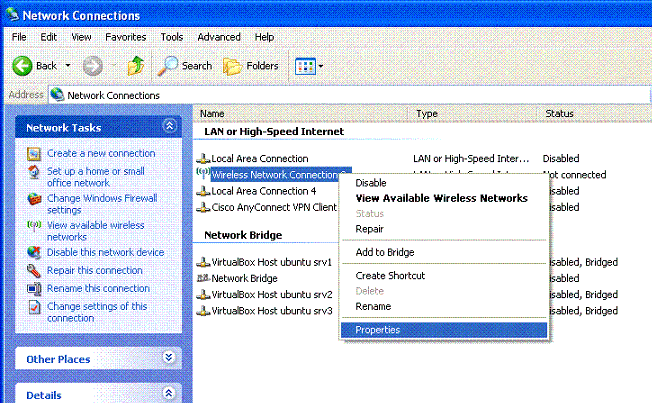Click the Wireless Network Connection antenna icon
Image resolution: width=653 pixels, height=403 pixels.
coord(203,173)
